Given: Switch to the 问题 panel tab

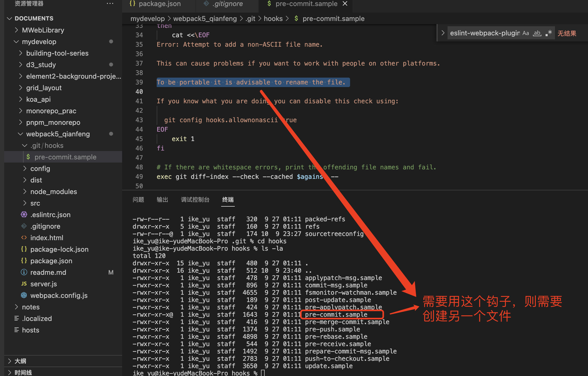Looking at the screenshot, I should pos(138,200).
